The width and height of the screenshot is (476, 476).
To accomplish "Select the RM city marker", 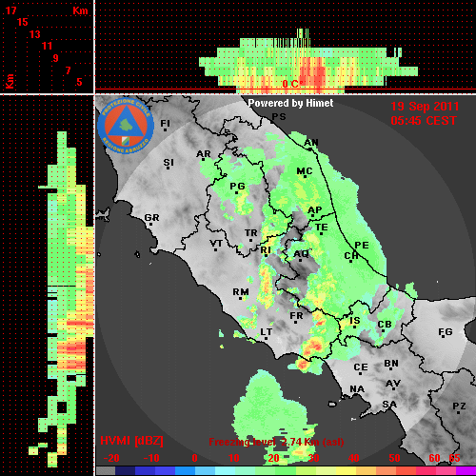I will [240, 298].
